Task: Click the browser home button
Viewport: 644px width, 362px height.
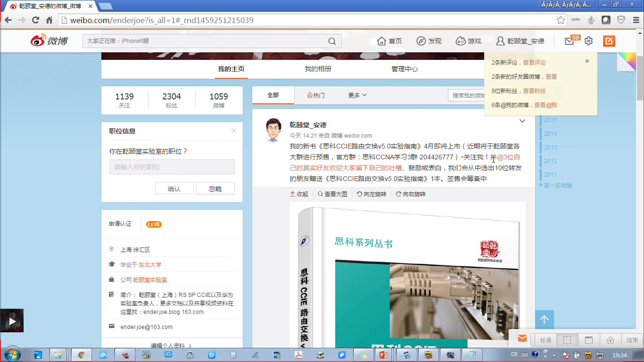Action: click(x=49, y=20)
